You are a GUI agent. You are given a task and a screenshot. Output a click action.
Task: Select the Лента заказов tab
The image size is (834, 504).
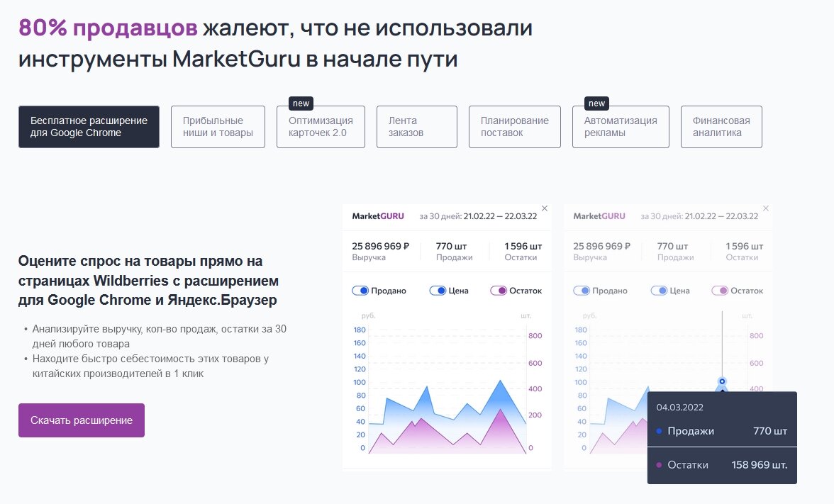coord(416,126)
